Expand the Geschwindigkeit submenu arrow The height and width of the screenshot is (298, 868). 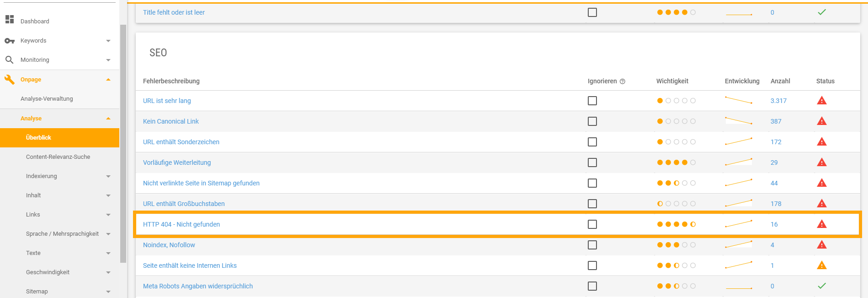coord(108,272)
